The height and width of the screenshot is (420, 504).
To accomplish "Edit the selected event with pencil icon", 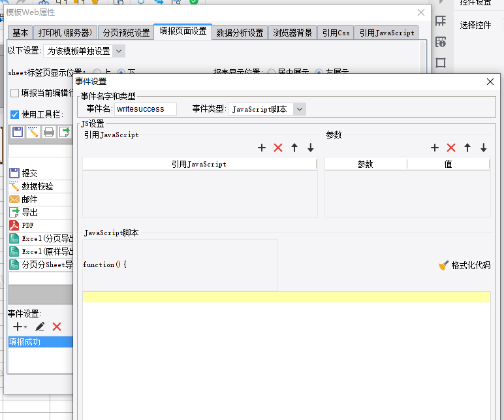I will pyautogui.click(x=40, y=327).
